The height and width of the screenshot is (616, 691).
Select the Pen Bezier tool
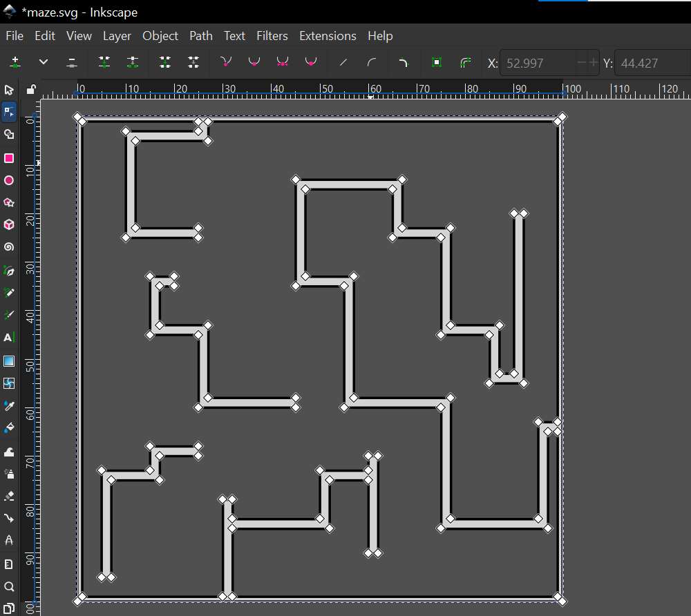point(9,271)
